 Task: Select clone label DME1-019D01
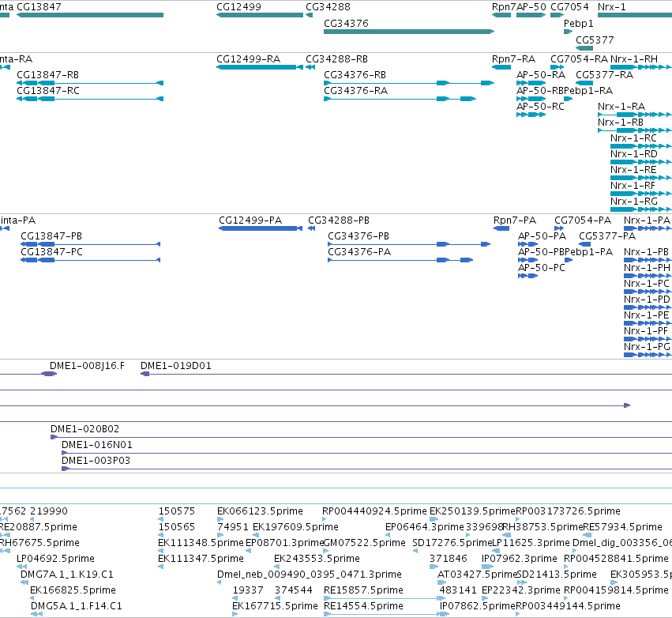coord(176,365)
